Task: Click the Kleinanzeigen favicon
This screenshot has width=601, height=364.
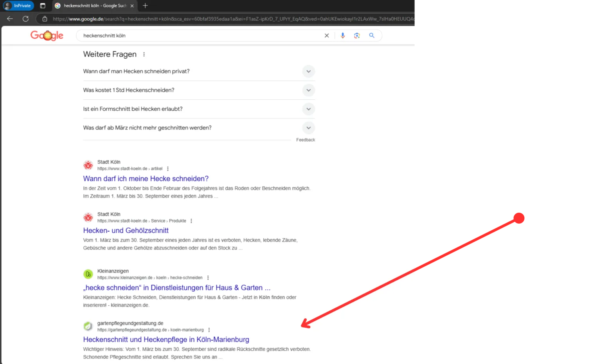Action: tap(88, 274)
